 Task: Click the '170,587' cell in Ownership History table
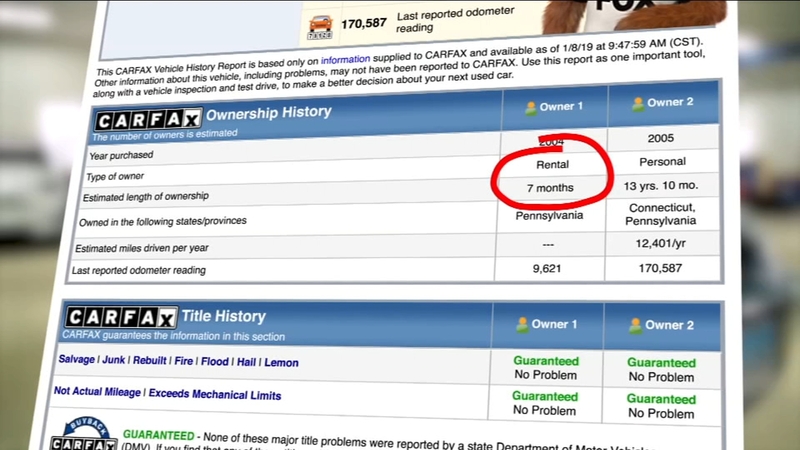(x=660, y=268)
